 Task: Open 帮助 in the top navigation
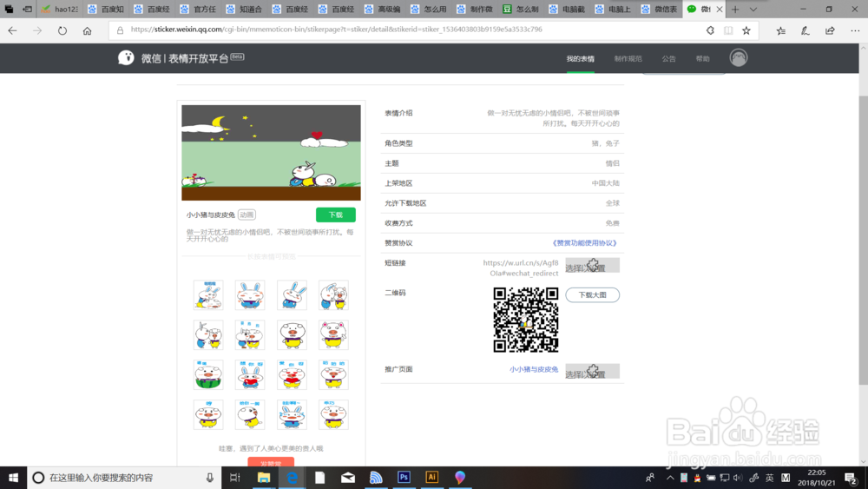click(x=702, y=59)
